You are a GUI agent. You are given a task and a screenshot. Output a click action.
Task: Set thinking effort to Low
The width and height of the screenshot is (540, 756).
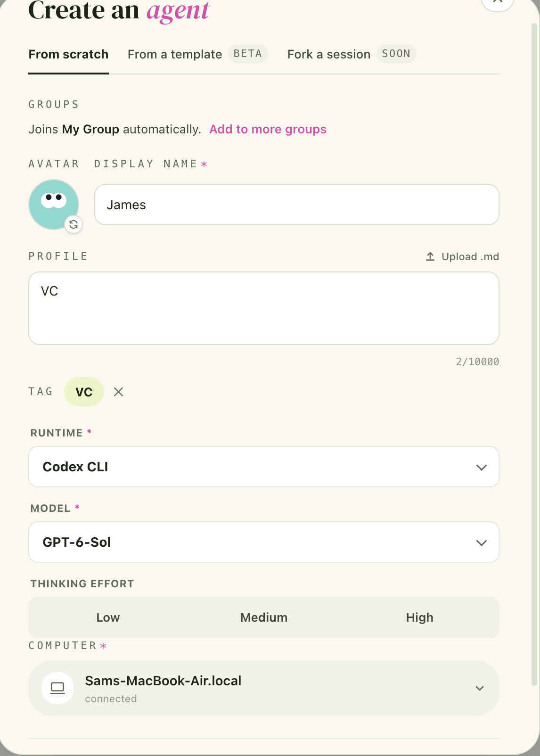(x=108, y=617)
